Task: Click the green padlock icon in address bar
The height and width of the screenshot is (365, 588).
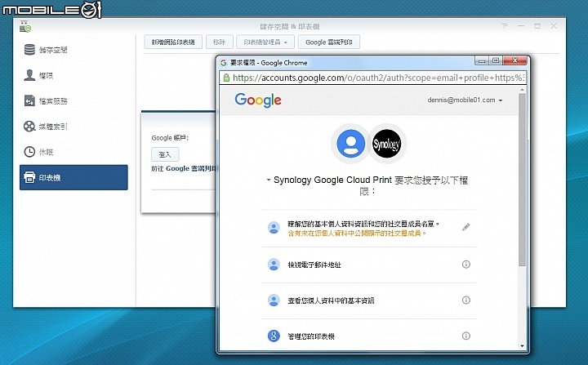Action: point(226,78)
